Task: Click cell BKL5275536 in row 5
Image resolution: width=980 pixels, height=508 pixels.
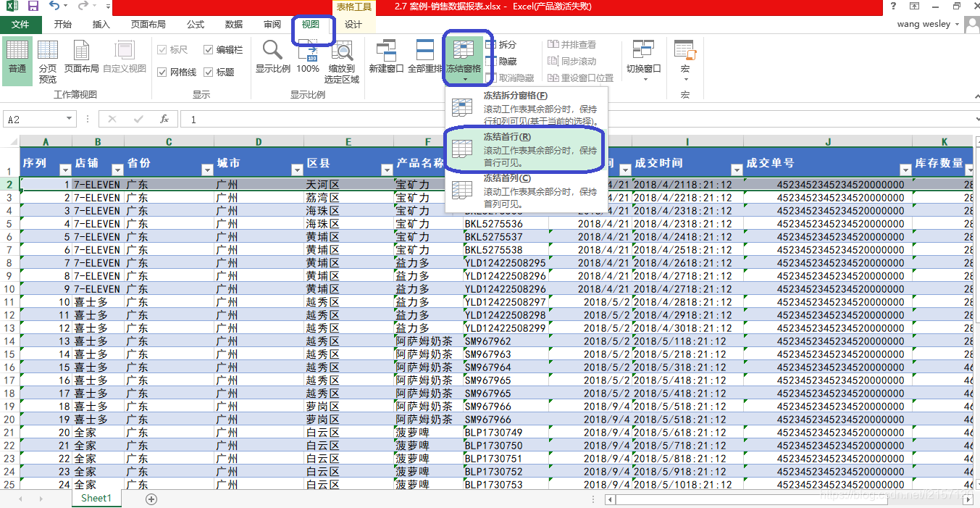Action: coord(506,224)
